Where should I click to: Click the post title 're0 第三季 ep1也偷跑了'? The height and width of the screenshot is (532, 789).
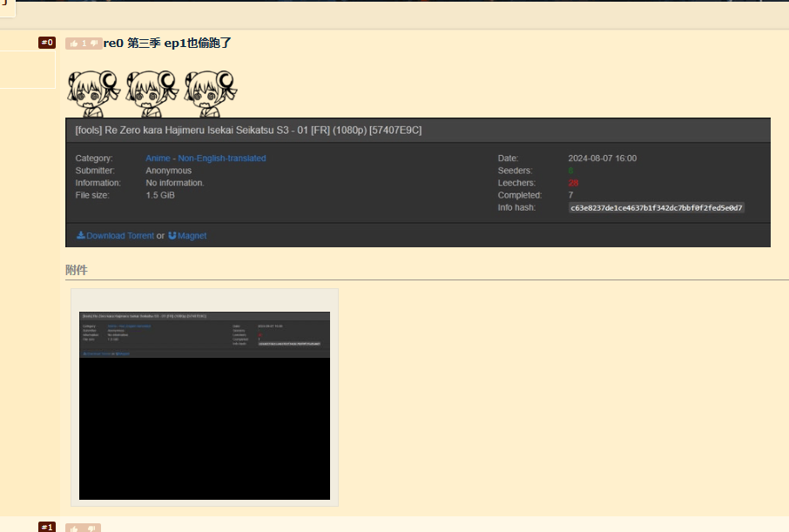tap(167, 43)
